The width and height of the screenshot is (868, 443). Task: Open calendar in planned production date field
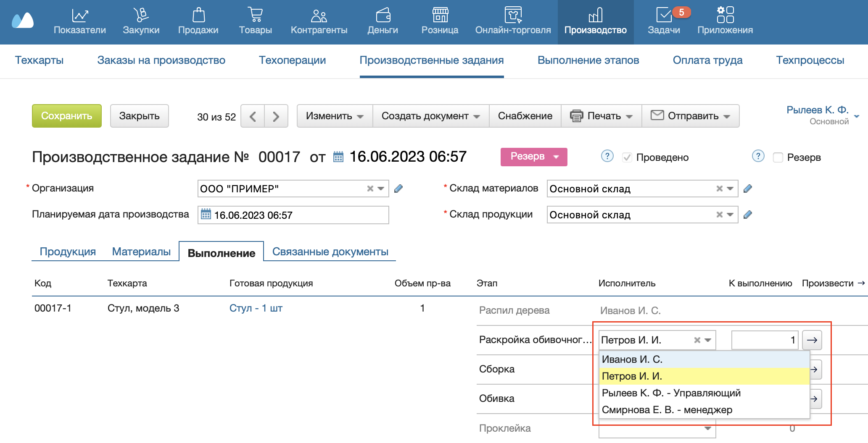pos(206,214)
